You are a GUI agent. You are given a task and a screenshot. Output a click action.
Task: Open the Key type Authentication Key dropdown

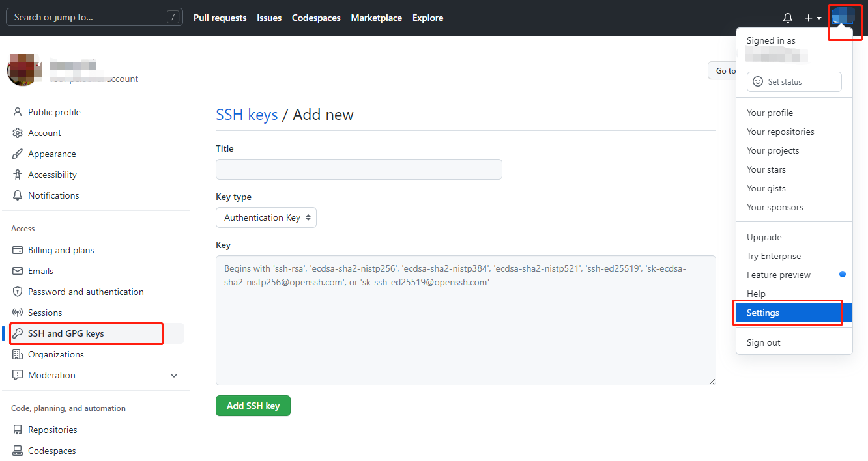(x=266, y=217)
